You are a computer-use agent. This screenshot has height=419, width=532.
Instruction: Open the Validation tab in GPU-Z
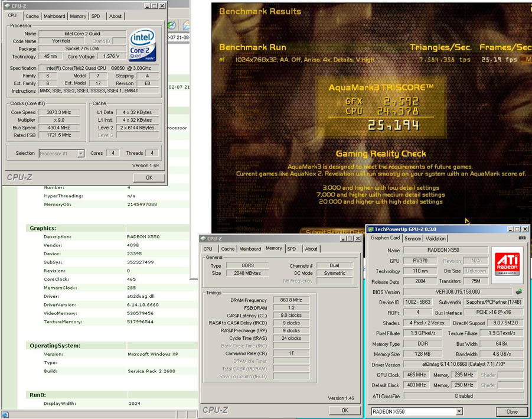(x=436, y=238)
